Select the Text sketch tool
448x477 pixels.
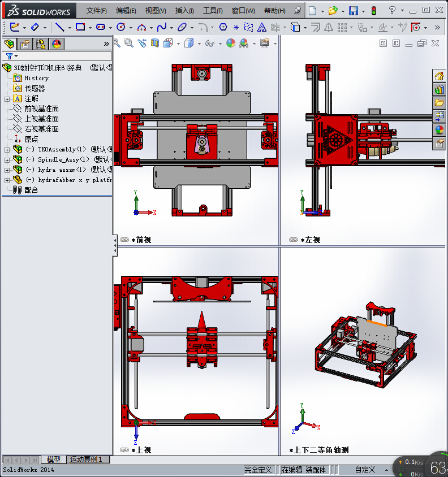pos(261,28)
